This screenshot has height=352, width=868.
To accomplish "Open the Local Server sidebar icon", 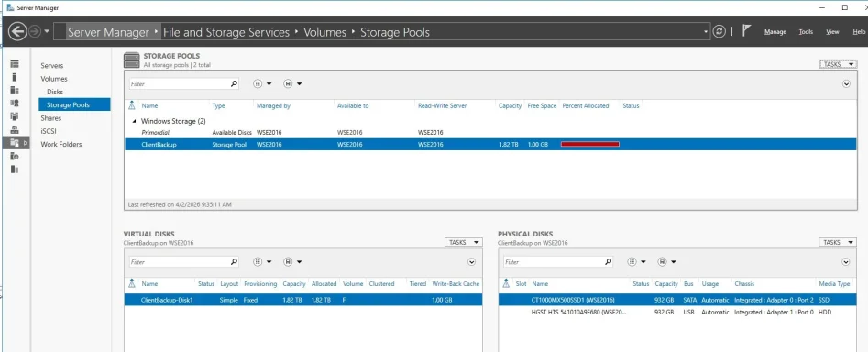I will [15, 77].
